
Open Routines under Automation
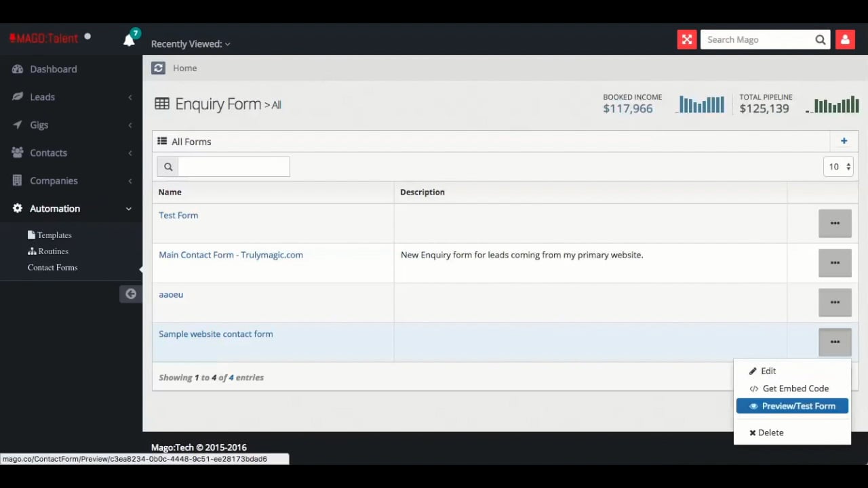[x=48, y=251]
